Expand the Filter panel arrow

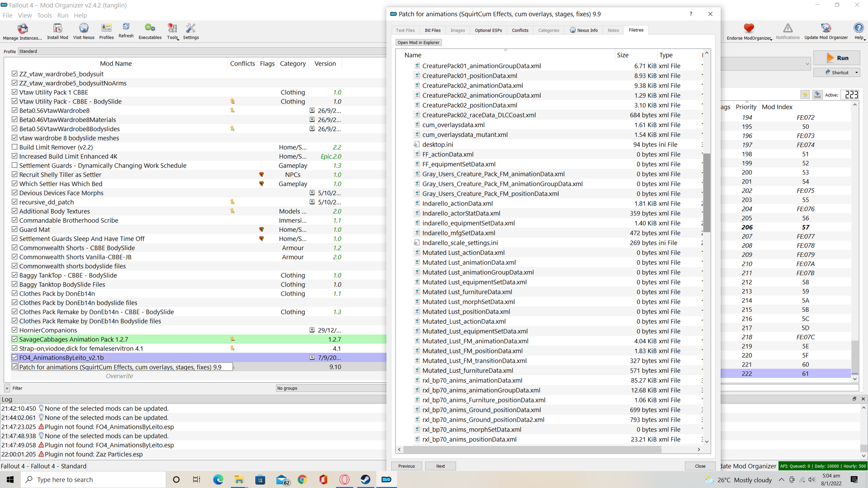pos(7,388)
